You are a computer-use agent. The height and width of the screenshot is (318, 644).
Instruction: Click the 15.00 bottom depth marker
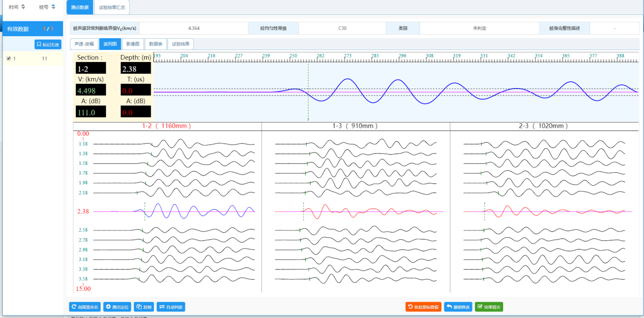(x=83, y=288)
